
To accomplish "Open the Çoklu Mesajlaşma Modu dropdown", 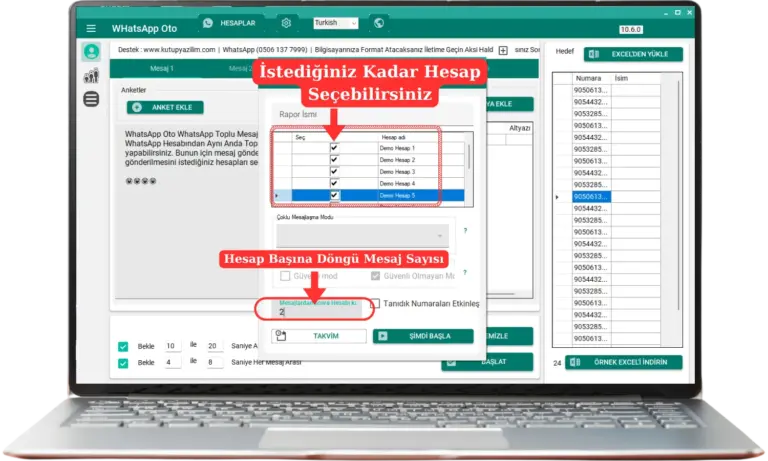I will [362, 236].
